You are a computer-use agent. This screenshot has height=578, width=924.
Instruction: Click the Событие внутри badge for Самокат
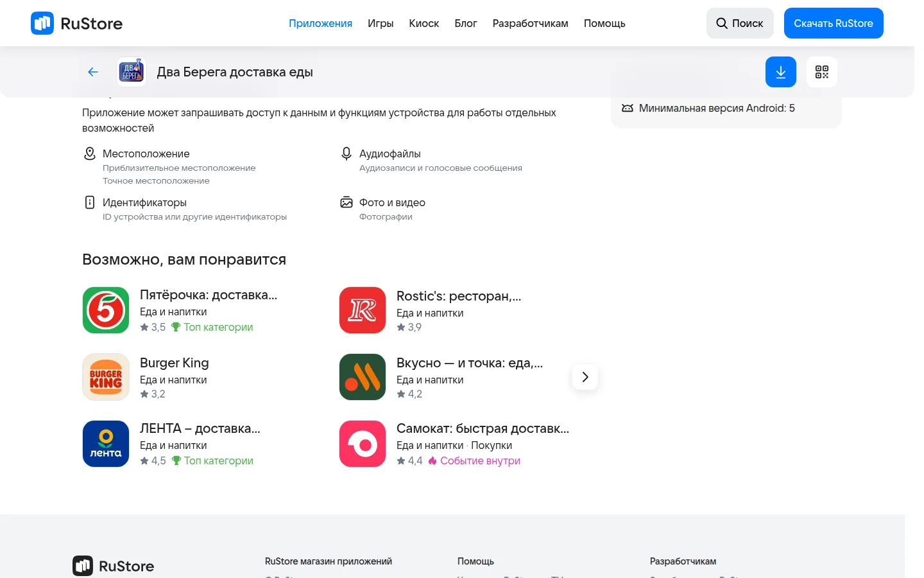click(474, 460)
